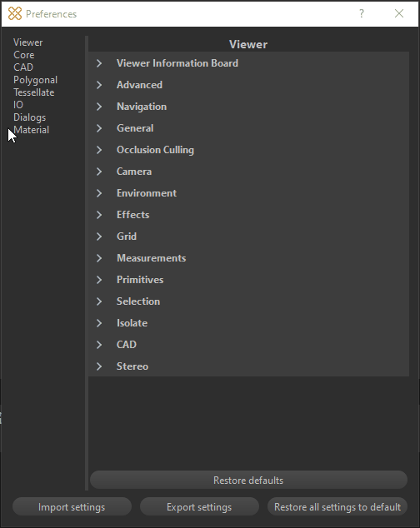Viewport: 420px width, 528px height.
Task: Click the Camera section label
Action: coord(134,172)
